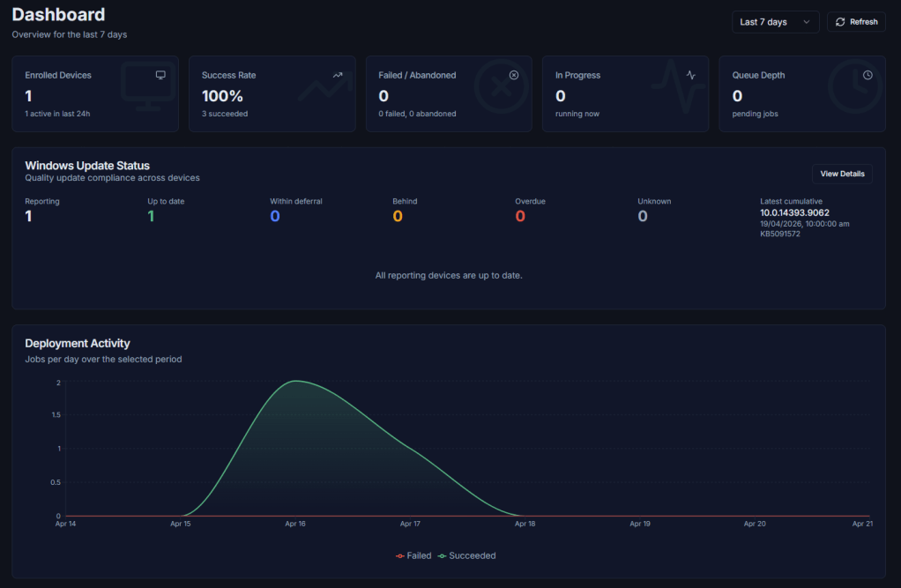
Task: Click the monitor icon on Enrolled Devices card
Action: point(160,75)
